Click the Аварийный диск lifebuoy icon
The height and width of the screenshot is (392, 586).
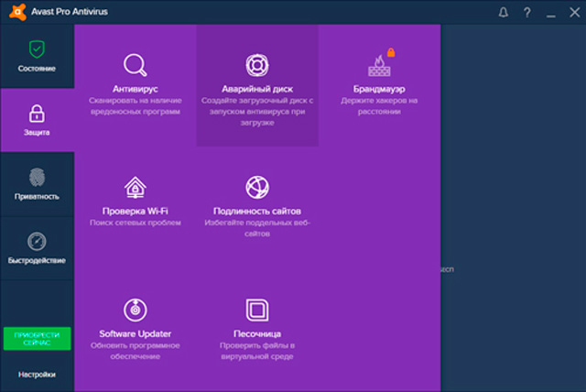(x=257, y=65)
